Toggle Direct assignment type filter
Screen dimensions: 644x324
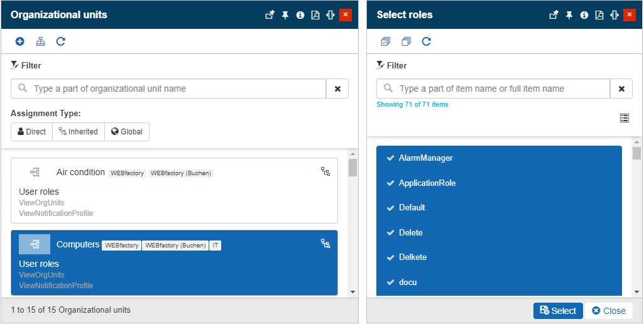point(31,132)
